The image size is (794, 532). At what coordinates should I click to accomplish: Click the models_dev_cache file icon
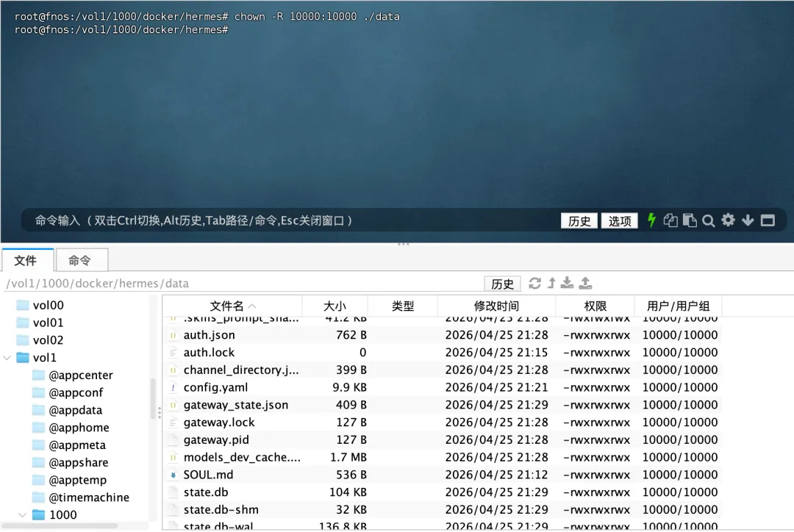pyautogui.click(x=174, y=458)
